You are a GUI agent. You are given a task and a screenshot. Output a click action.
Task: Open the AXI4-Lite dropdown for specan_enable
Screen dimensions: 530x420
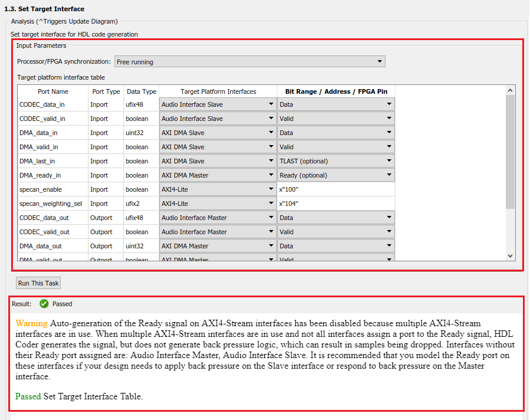click(270, 189)
